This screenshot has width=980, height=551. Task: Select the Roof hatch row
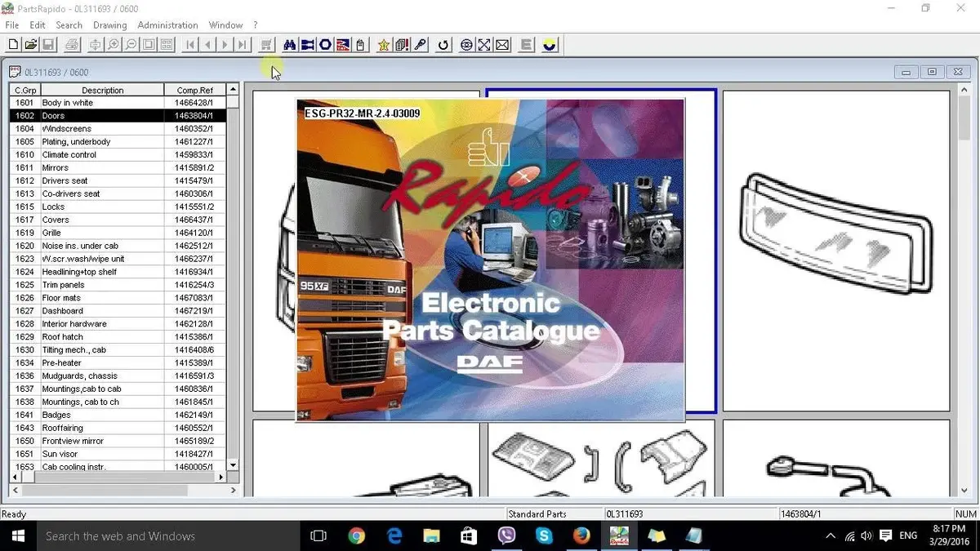(117, 336)
